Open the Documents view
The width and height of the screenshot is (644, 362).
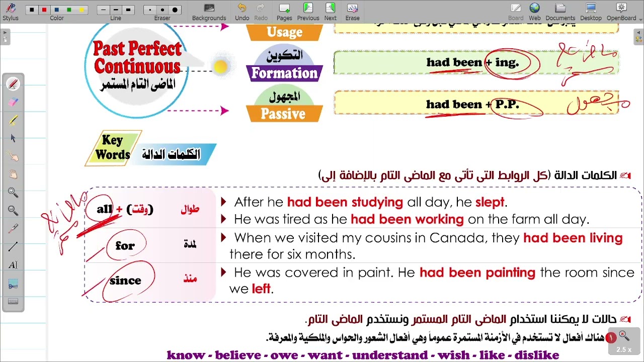click(560, 12)
